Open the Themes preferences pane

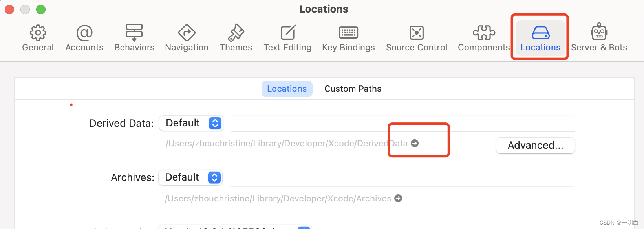coord(236,38)
